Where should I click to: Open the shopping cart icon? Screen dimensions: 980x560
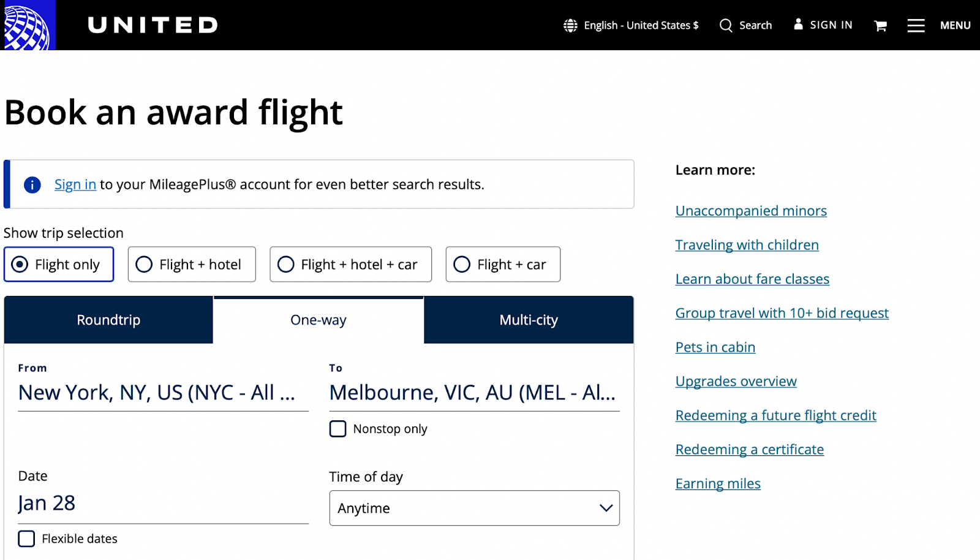pyautogui.click(x=880, y=25)
